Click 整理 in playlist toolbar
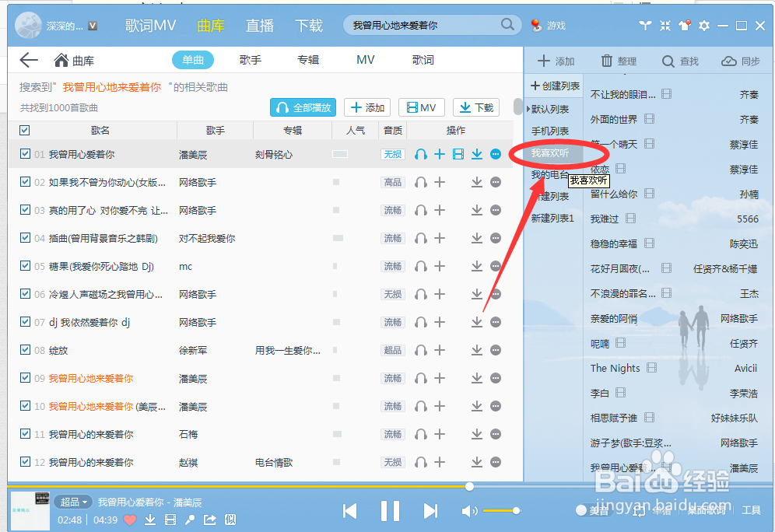The width and height of the screenshot is (775, 532). click(x=619, y=61)
